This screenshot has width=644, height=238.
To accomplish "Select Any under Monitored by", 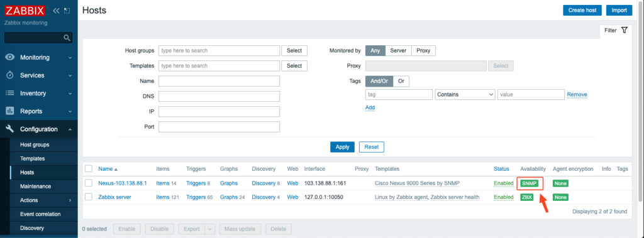I will click(x=375, y=50).
